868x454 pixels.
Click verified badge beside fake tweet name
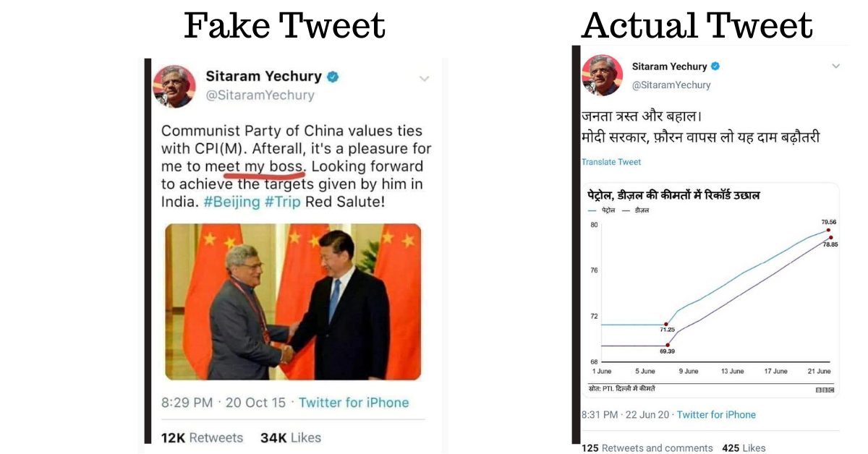coord(333,77)
